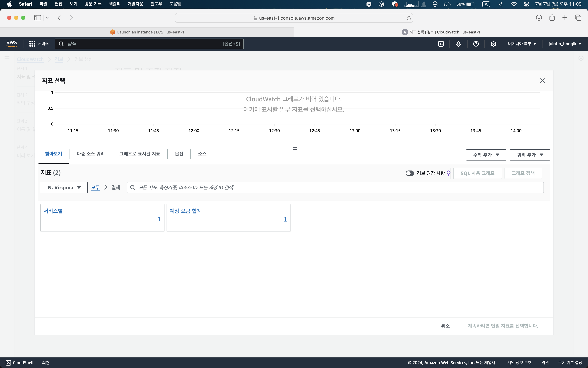The width and height of the screenshot is (588, 368).
Task: Click the panel resize handle below graph
Action: (295, 148)
